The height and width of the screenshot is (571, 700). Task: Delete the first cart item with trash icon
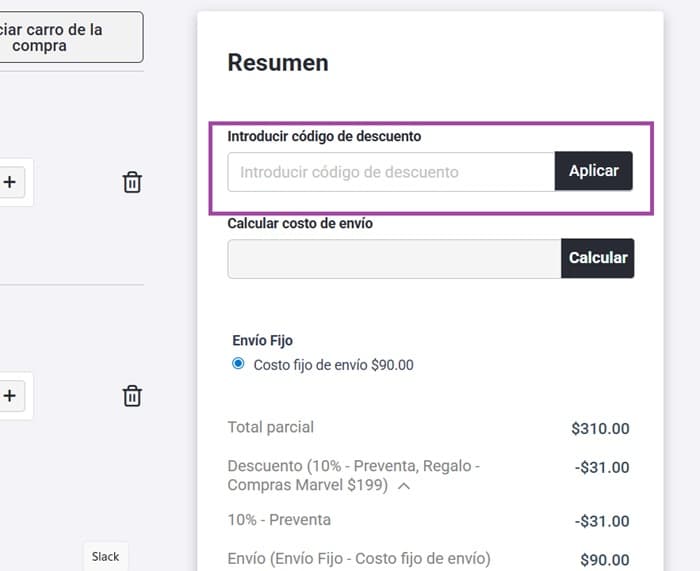(x=132, y=182)
